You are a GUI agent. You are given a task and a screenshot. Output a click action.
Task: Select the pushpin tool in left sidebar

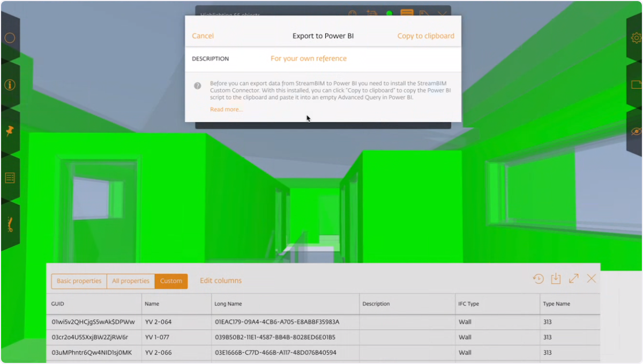tap(10, 131)
